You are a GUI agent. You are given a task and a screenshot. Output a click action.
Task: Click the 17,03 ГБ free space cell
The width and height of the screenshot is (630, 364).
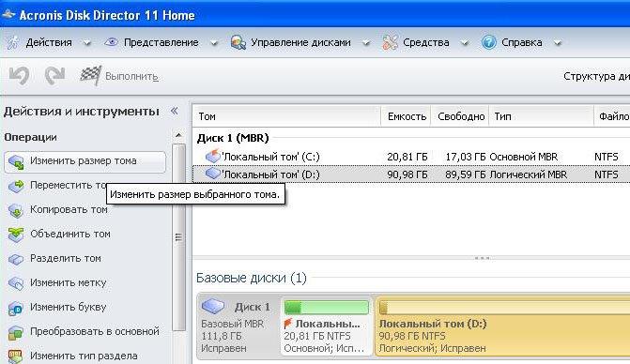pos(465,157)
